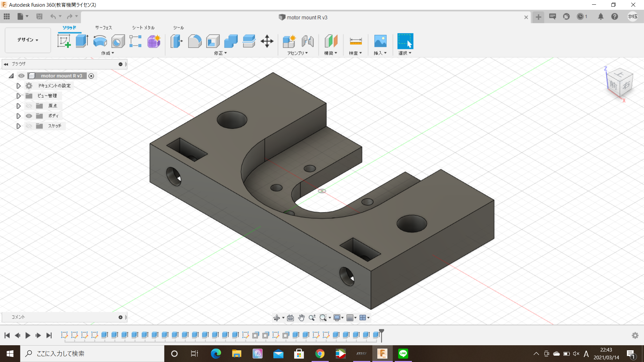The width and height of the screenshot is (644, 362).
Task: Click the Look At icon in navigation bar
Action: [x=290, y=318]
